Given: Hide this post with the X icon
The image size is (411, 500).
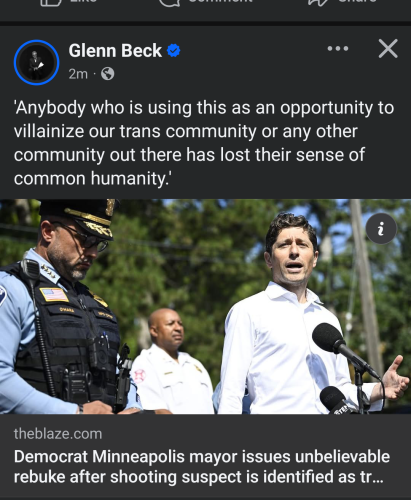Looking at the screenshot, I should (x=388, y=49).
